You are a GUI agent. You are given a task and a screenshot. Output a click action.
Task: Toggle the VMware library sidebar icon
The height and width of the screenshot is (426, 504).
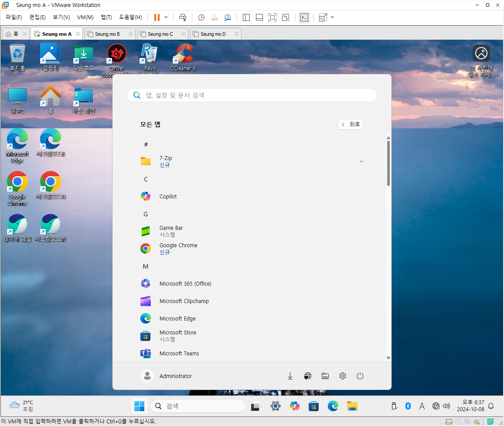246,17
